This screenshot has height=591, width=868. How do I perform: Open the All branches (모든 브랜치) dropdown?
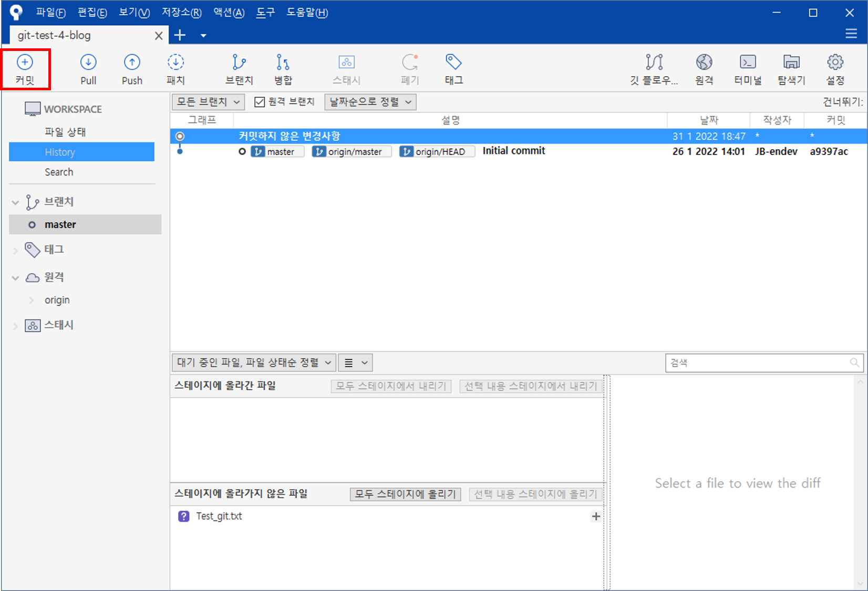click(208, 102)
